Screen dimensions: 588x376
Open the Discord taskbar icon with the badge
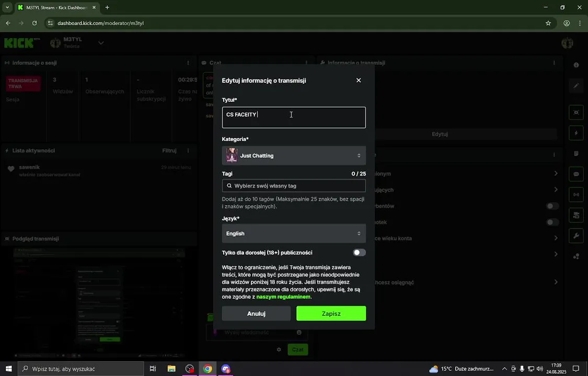[225, 369]
